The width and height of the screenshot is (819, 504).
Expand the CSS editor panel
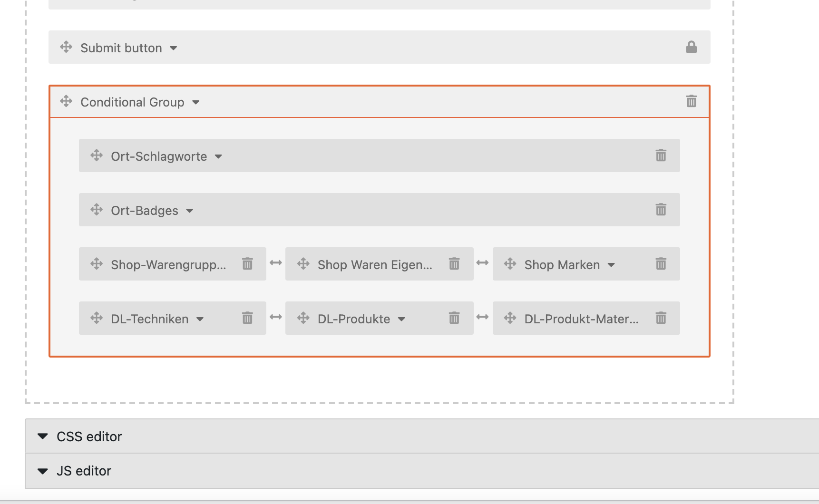tap(422, 436)
